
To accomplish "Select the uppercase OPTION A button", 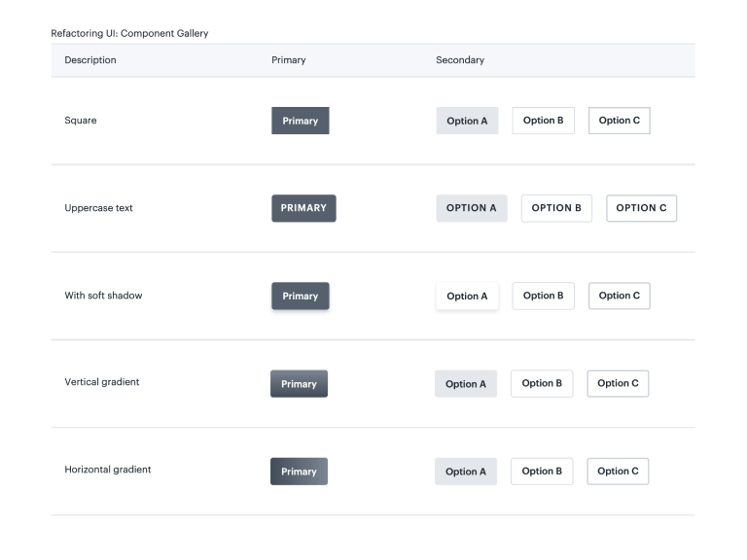I will 471,208.
